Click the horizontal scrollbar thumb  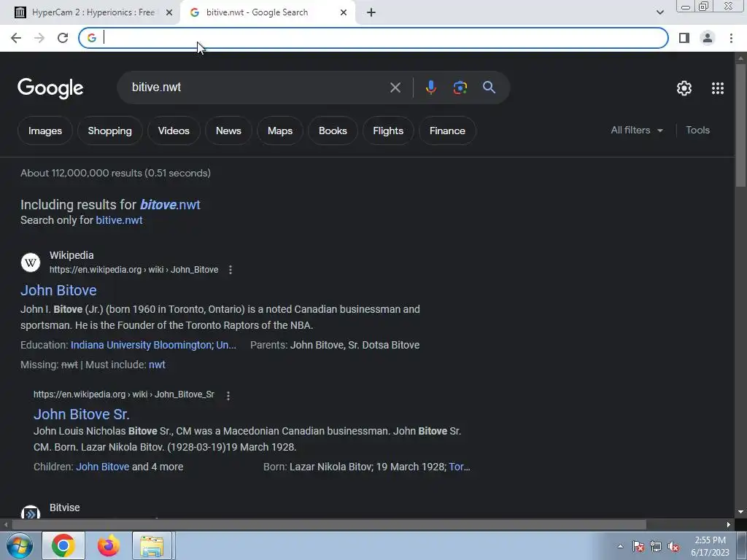click(x=329, y=525)
